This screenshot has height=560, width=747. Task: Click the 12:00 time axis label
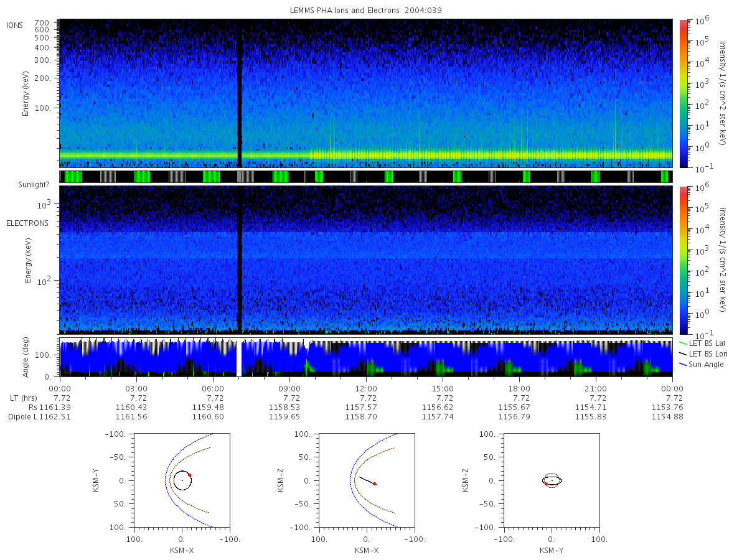pos(366,388)
